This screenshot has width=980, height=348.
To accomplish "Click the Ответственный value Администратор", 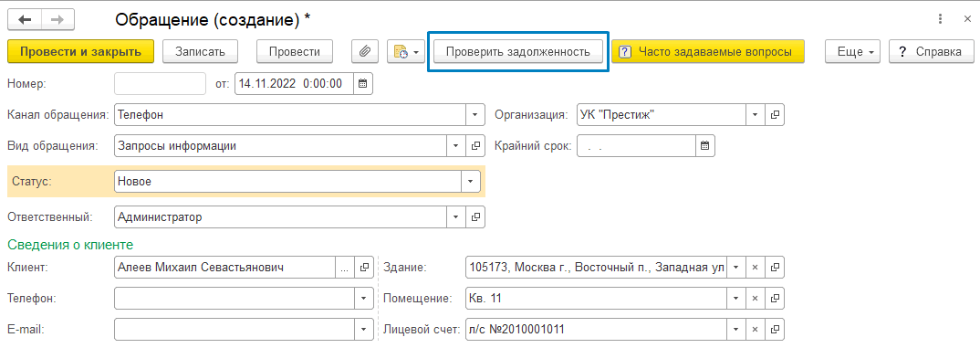I will pos(160,217).
